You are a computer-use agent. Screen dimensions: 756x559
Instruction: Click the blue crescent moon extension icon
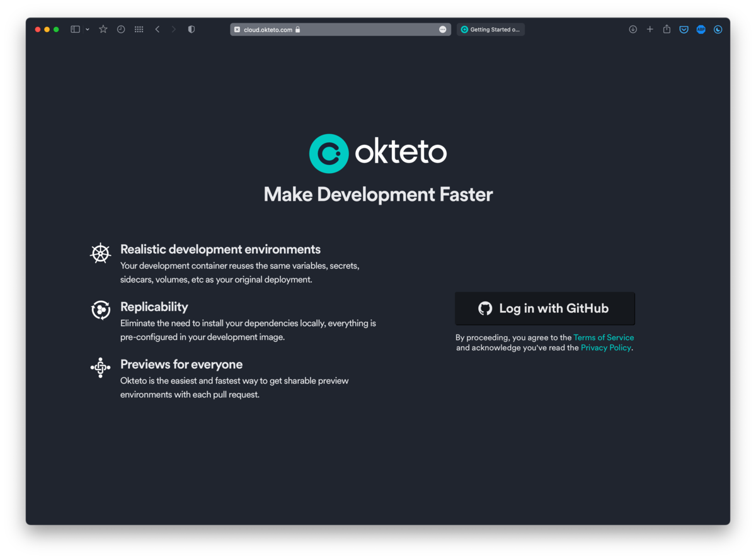point(718,30)
